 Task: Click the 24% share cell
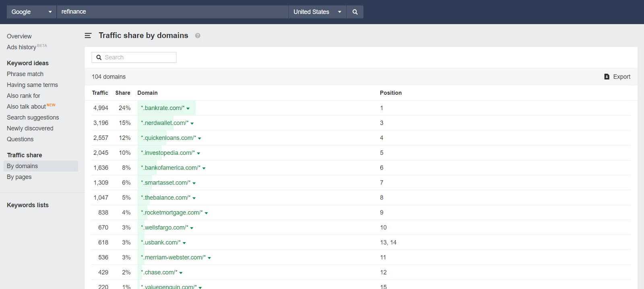(x=124, y=108)
